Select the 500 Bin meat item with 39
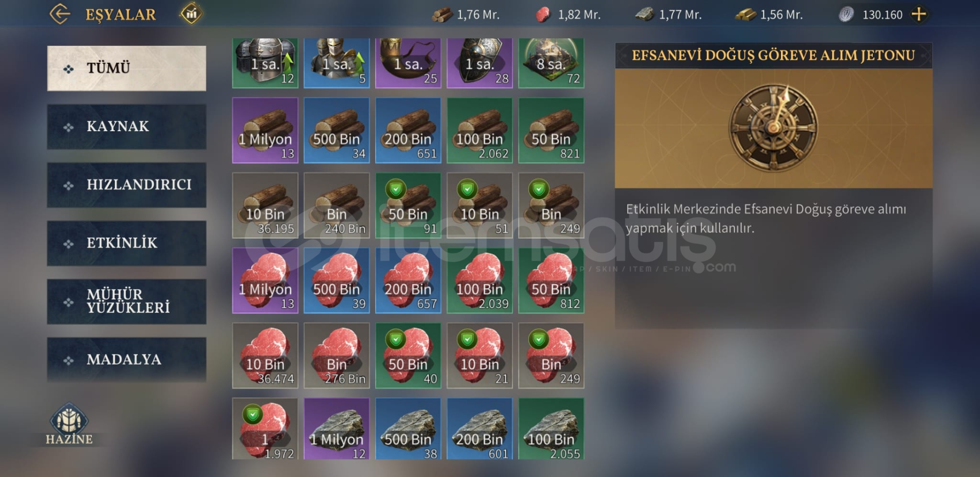 tap(337, 280)
